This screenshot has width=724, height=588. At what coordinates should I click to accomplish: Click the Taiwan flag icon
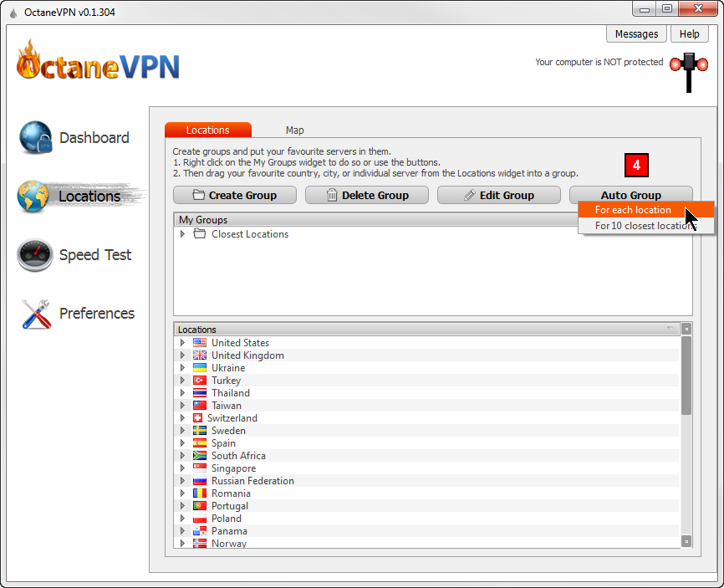click(x=200, y=405)
